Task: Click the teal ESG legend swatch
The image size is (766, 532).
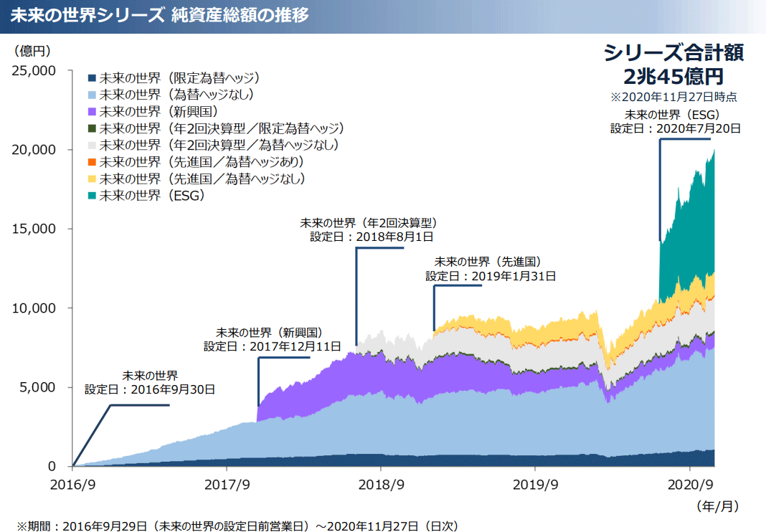Action: (x=92, y=196)
